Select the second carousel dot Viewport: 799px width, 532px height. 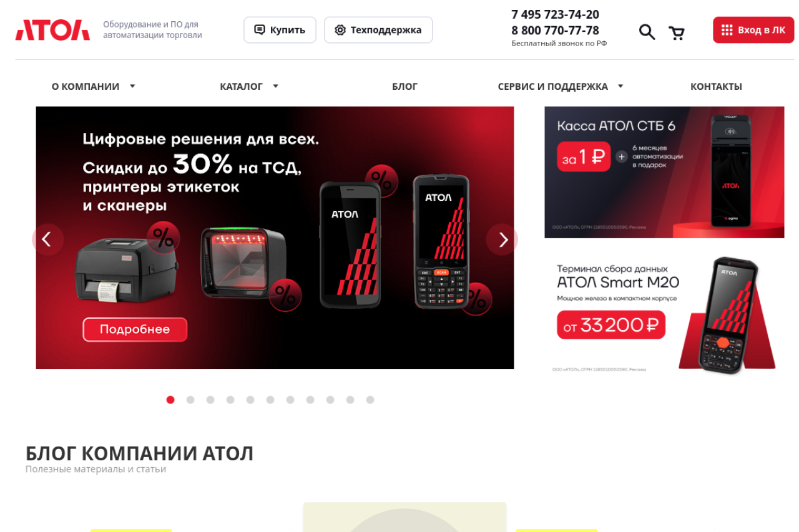(190, 400)
